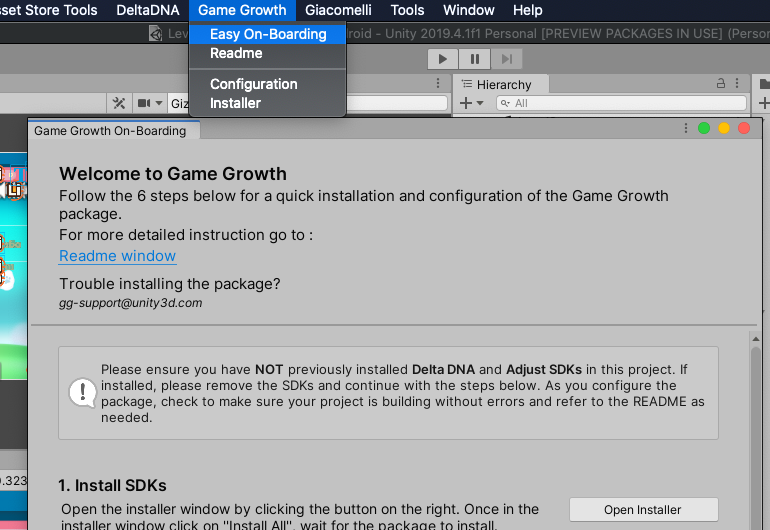Click the Open Installer button

coord(643,510)
